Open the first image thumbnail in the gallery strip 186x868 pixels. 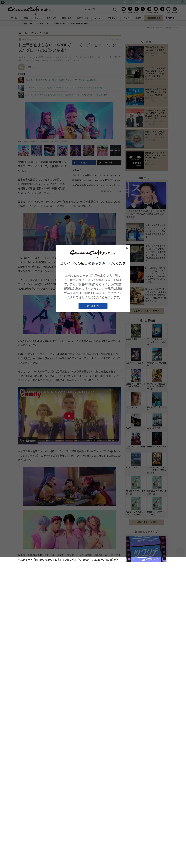[x=23, y=150]
